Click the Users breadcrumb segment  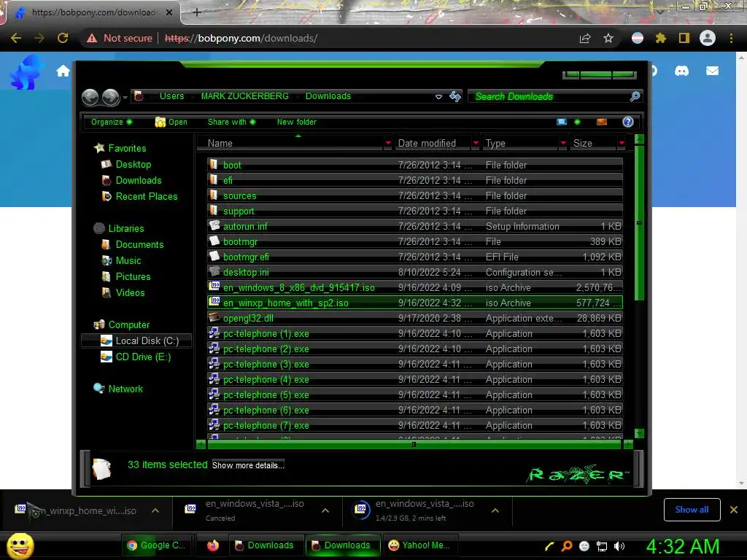coord(171,96)
